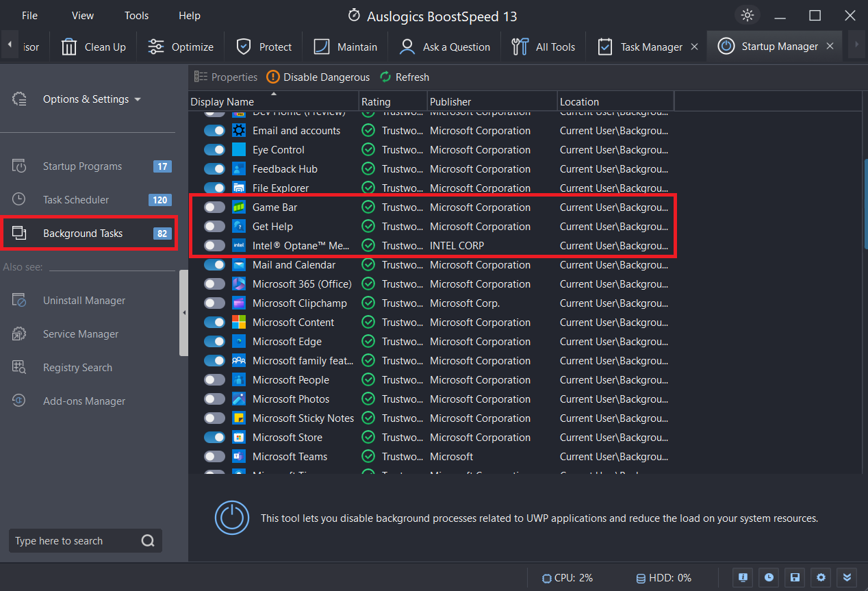The image size is (868, 591).
Task: Open the Optimize tab
Action: coord(181,47)
